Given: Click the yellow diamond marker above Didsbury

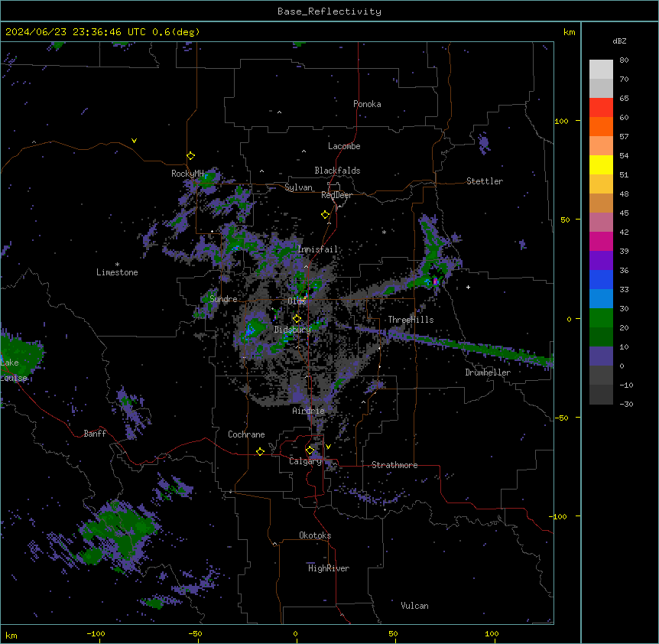Looking at the screenshot, I should [x=297, y=318].
